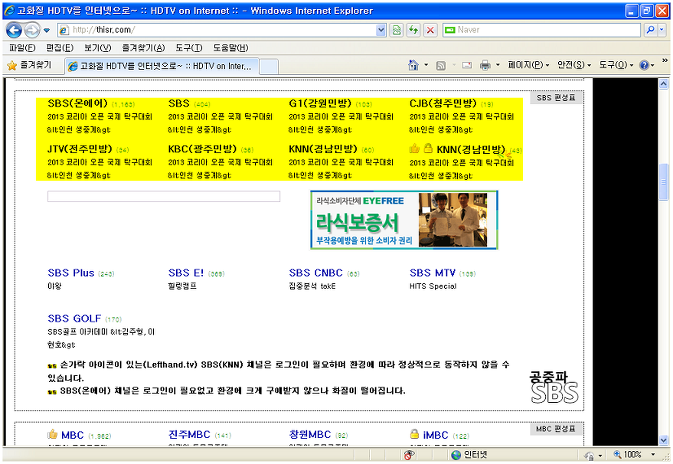Open the 파일(F) menu
673x464 pixels.
click(x=22, y=48)
